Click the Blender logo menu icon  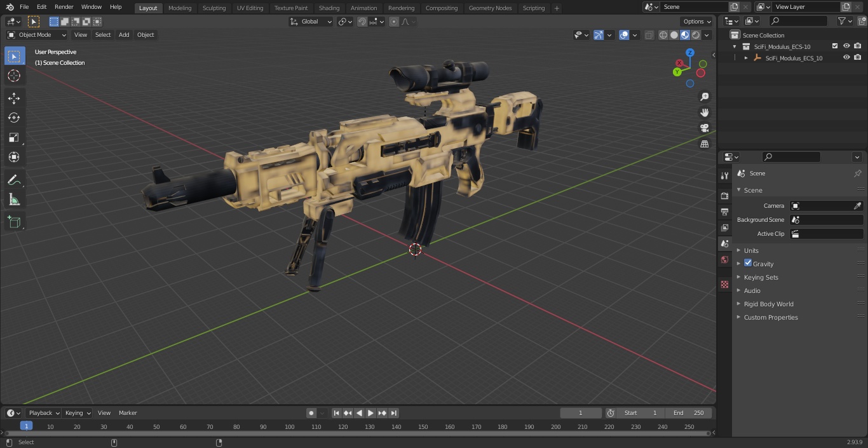(10, 7)
